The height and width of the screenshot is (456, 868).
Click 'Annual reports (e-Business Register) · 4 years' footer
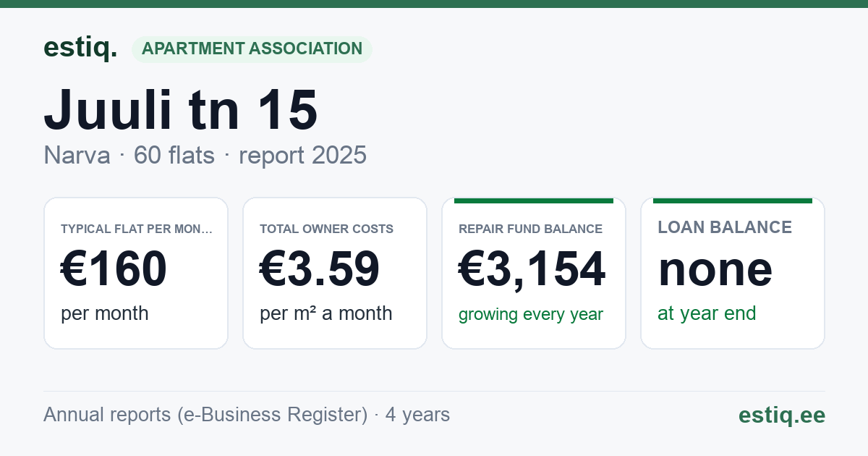pos(247,415)
